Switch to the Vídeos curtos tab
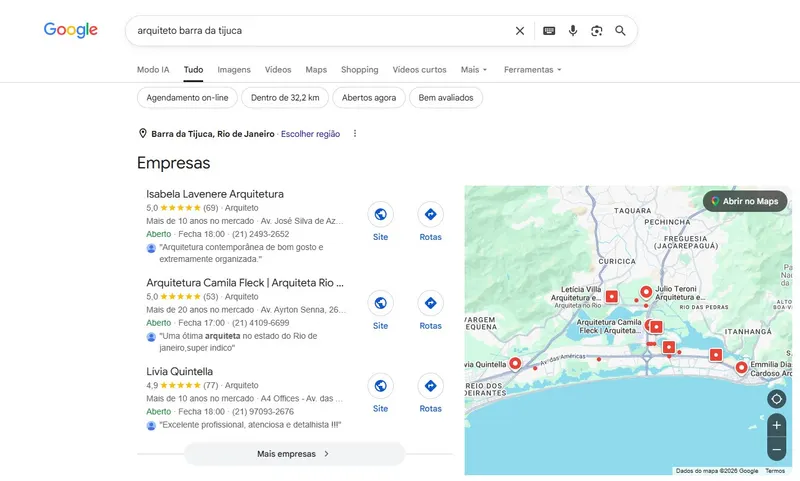 coord(419,70)
